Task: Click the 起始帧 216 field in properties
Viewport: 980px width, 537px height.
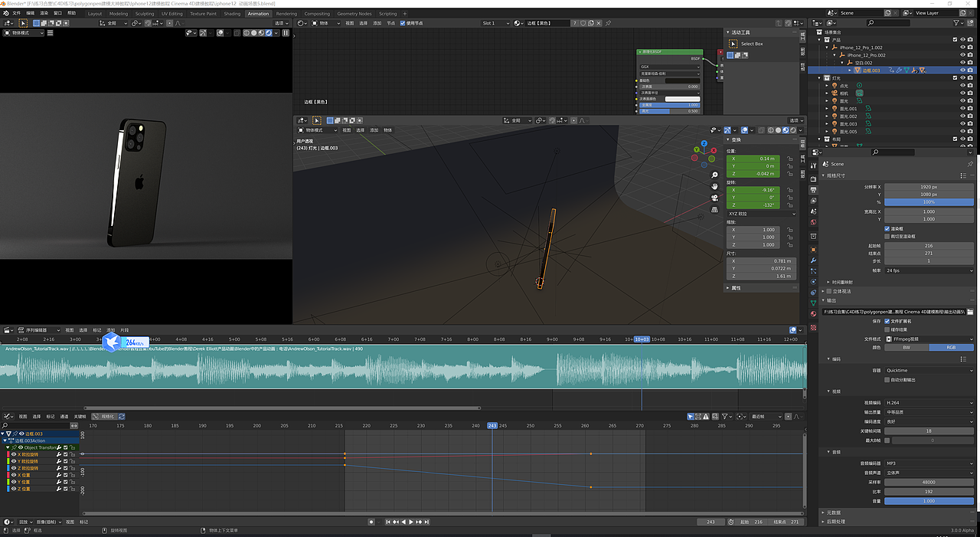Action: [x=929, y=246]
